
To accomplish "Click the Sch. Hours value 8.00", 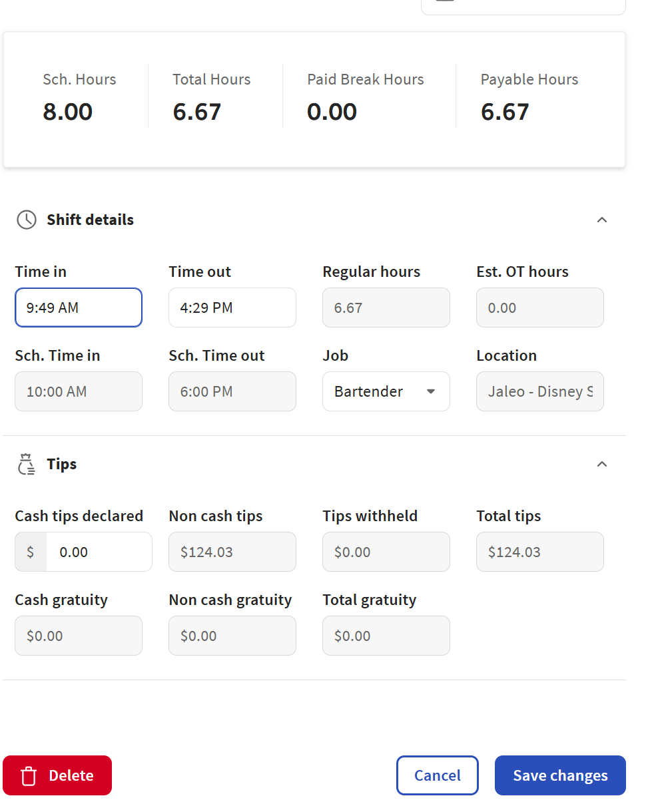I will pyautogui.click(x=68, y=112).
